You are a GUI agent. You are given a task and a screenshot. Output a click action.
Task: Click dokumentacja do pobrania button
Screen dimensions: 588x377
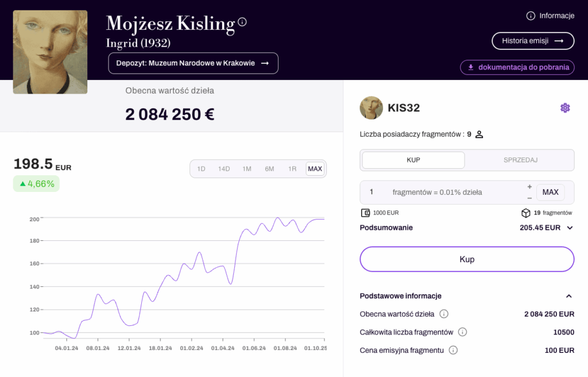[x=517, y=68]
